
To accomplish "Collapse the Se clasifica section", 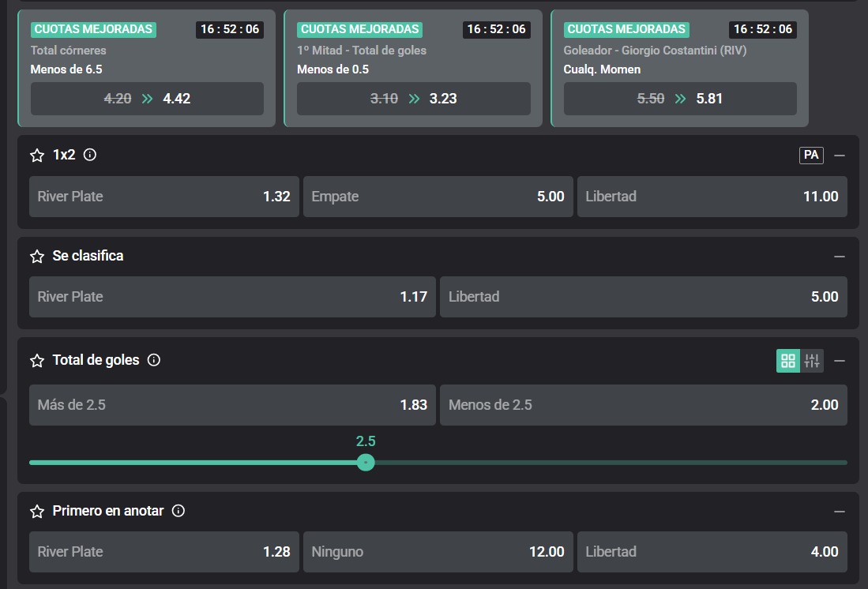I will coord(840,257).
